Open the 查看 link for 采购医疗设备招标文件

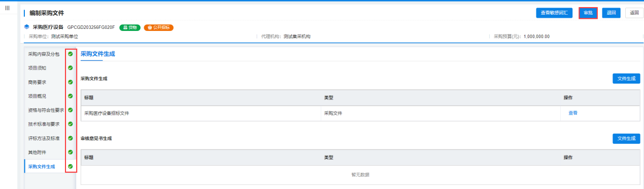pyautogui.click(x=572, y=113)
